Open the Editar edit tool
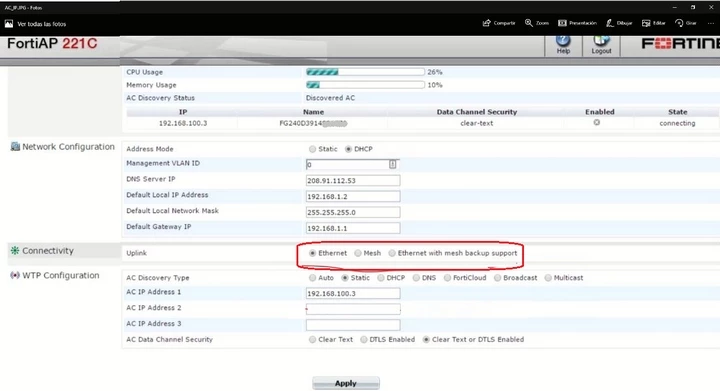 click(x=646, y=23)
